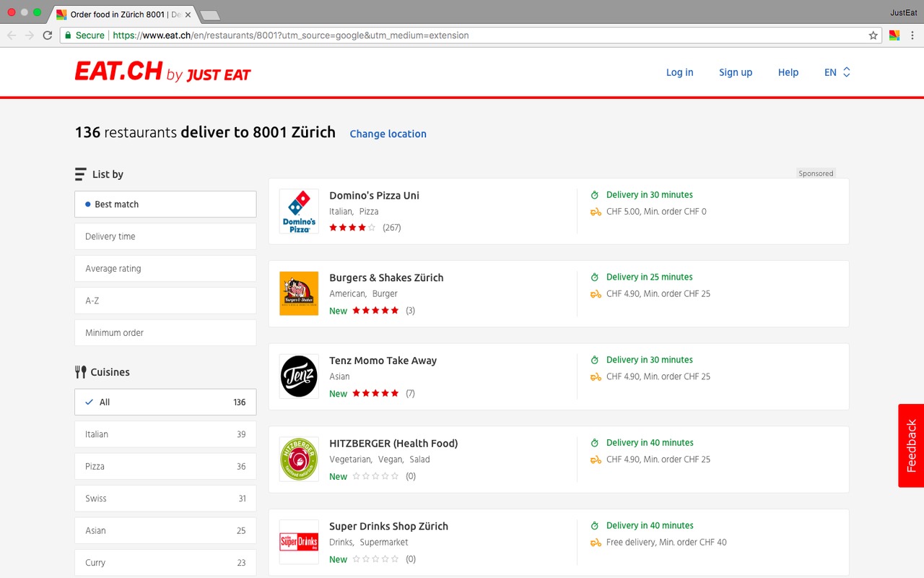Click HITZBERGER delivery scooter icon
Screen dimensions: 924x578
596,460
